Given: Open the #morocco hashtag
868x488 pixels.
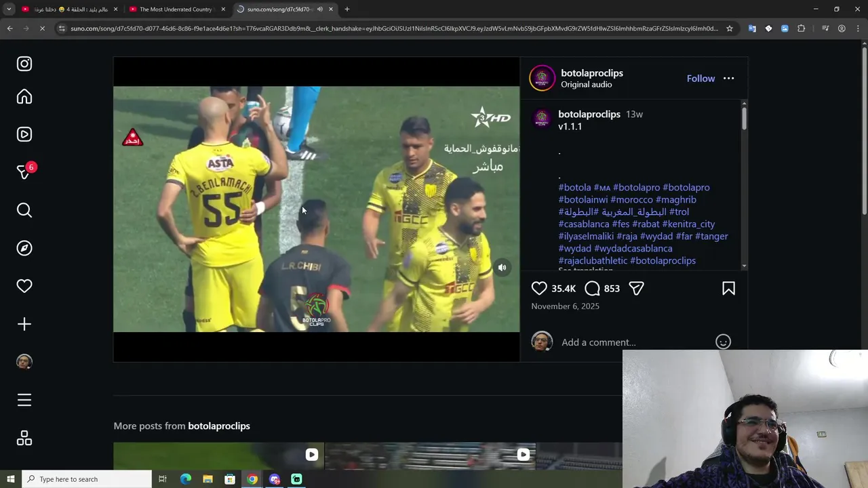Looking at the screenshot, I should coord(631,200).
